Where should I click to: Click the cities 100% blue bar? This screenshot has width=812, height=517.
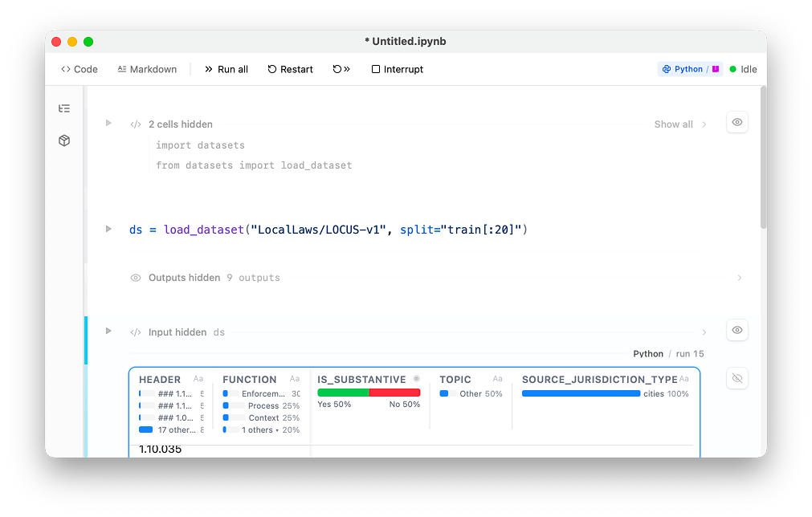pos(581,393)
